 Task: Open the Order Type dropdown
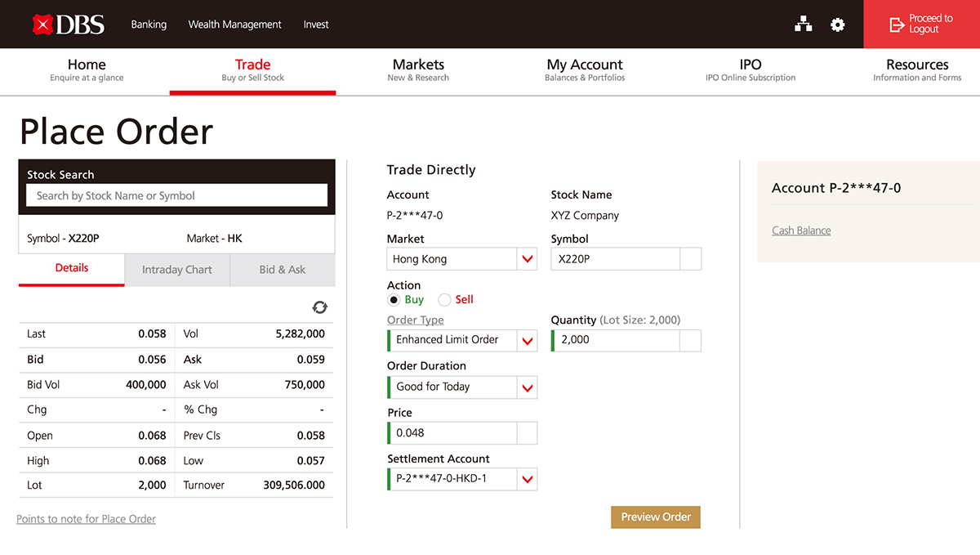528,340
